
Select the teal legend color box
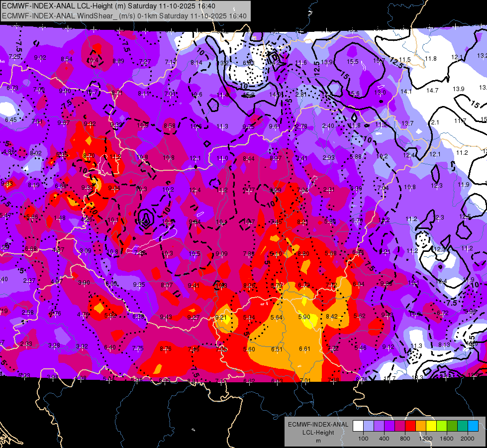tap(463, 426)
